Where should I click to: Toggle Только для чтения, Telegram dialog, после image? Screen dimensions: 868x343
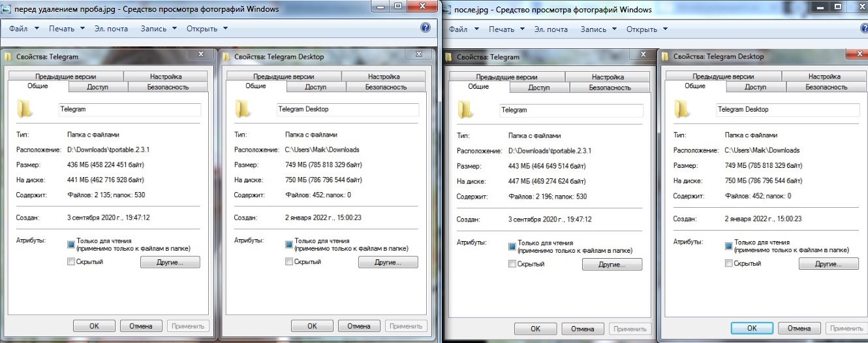[x=512, y=246]
